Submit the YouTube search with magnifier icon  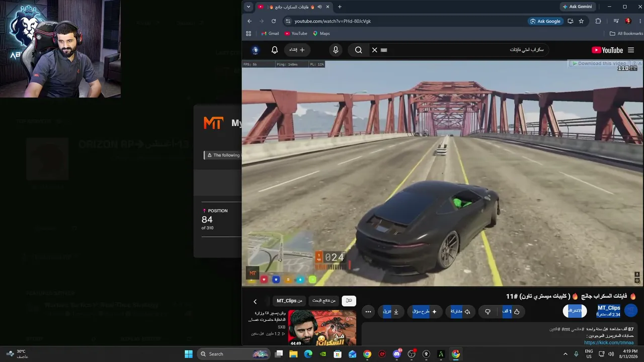point(358,50)
